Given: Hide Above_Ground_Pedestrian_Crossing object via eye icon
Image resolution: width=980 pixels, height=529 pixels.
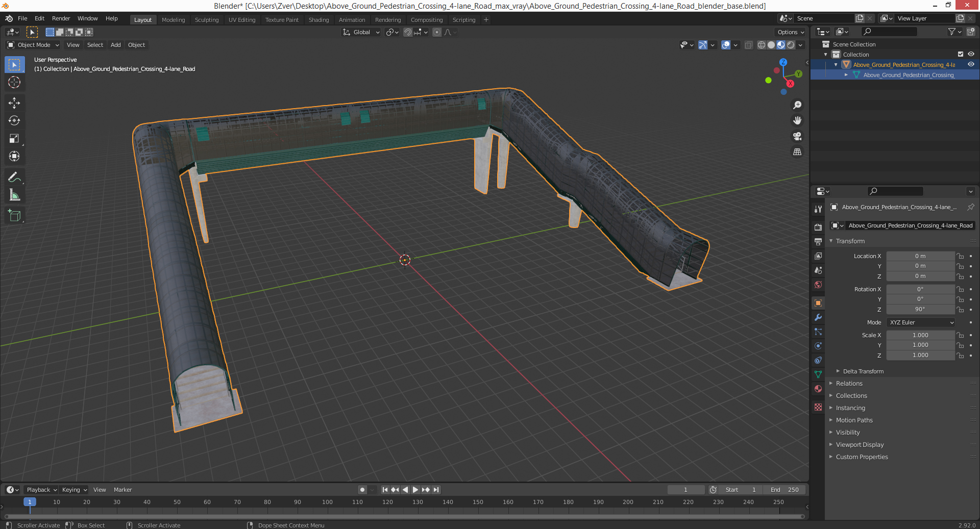Looking at the screenshot, I should (x=971, y=65).
